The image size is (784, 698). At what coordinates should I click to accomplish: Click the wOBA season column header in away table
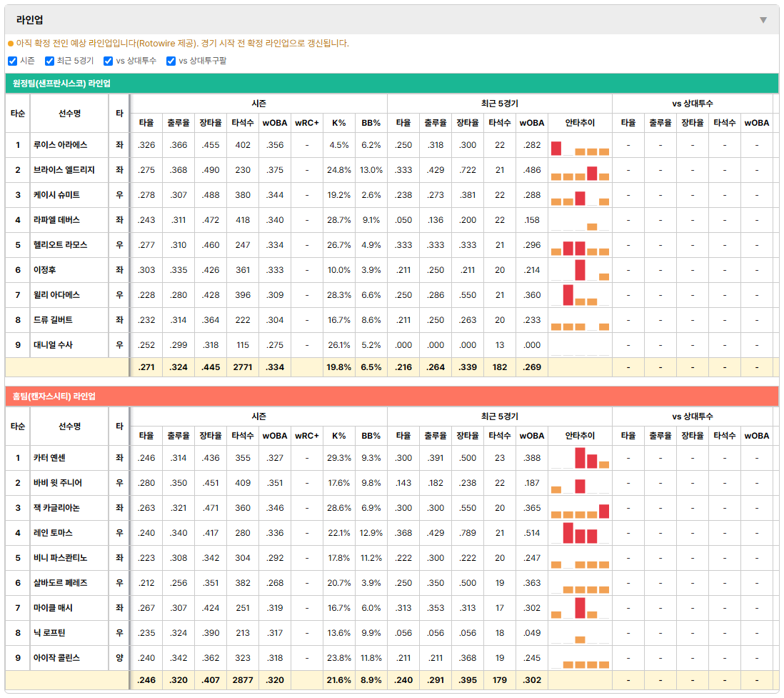point(275,123)
